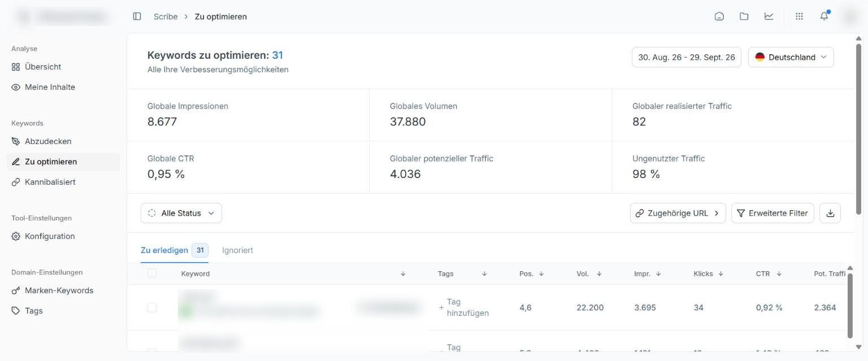Click the Globales Volumen value 37.880
Screen dimensions: 868x361
[x=408, y=121]
